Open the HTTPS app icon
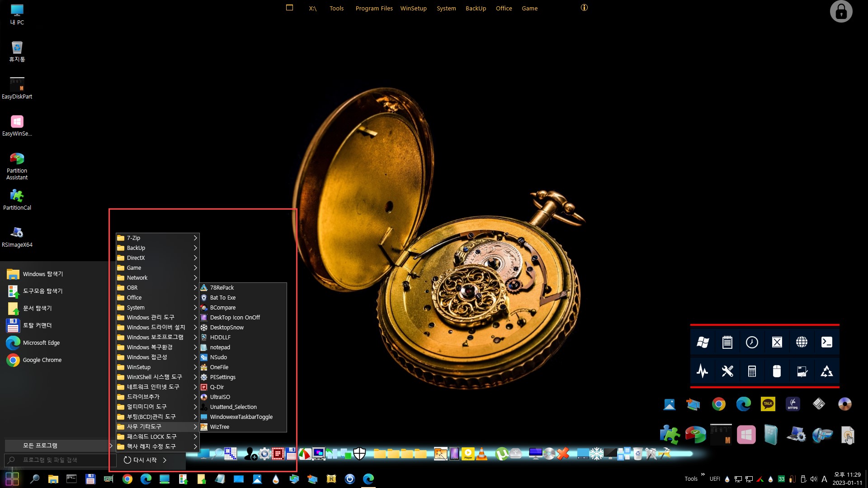868x488 pixels. (x=793, y=404)
